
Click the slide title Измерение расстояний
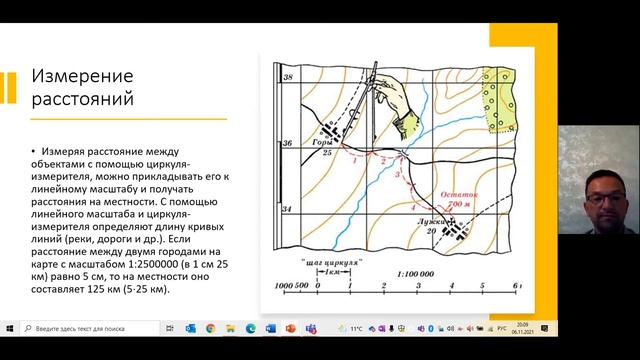click(x=82, y=87)
